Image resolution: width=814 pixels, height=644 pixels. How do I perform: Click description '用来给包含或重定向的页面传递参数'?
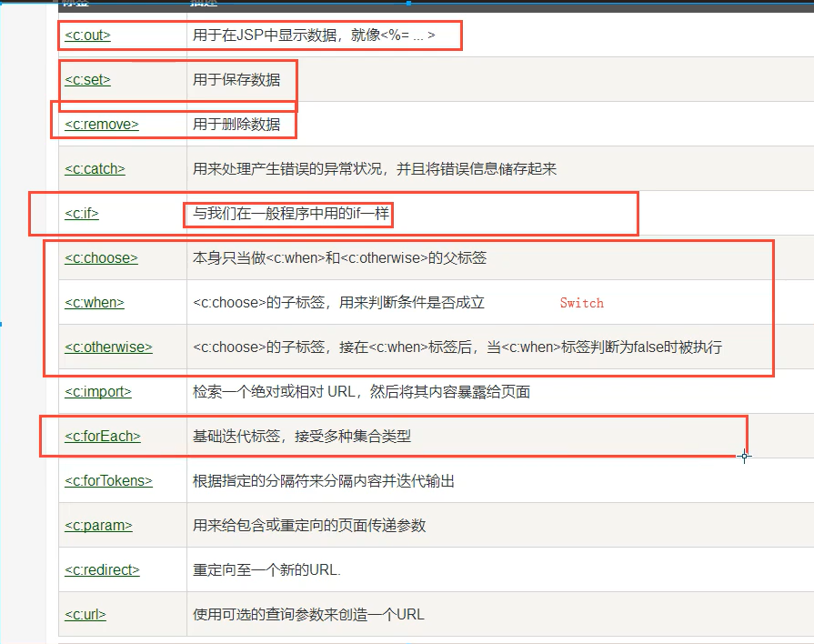(x=309, y=526)
